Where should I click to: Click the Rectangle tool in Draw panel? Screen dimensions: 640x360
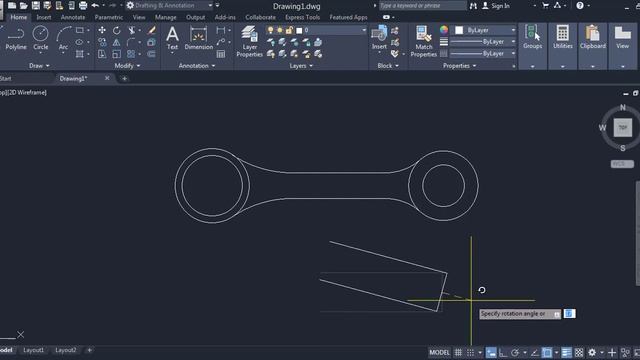pyautogui.click(x=80, y=30)
